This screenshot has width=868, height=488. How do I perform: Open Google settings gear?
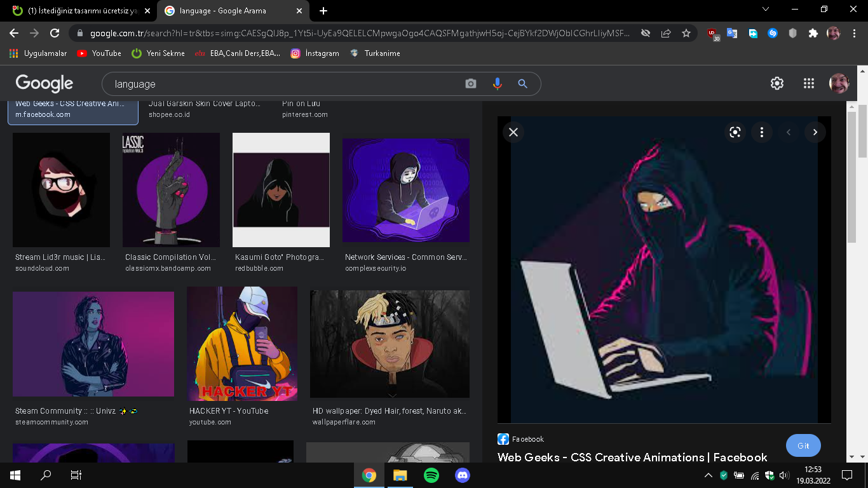[777, 83]
